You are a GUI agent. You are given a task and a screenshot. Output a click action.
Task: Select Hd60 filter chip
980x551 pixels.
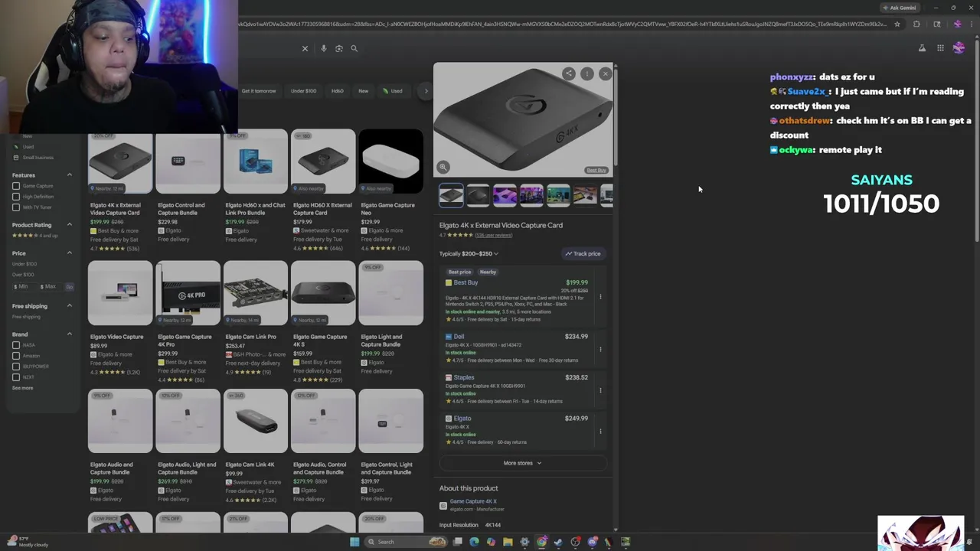pos(337,91)
